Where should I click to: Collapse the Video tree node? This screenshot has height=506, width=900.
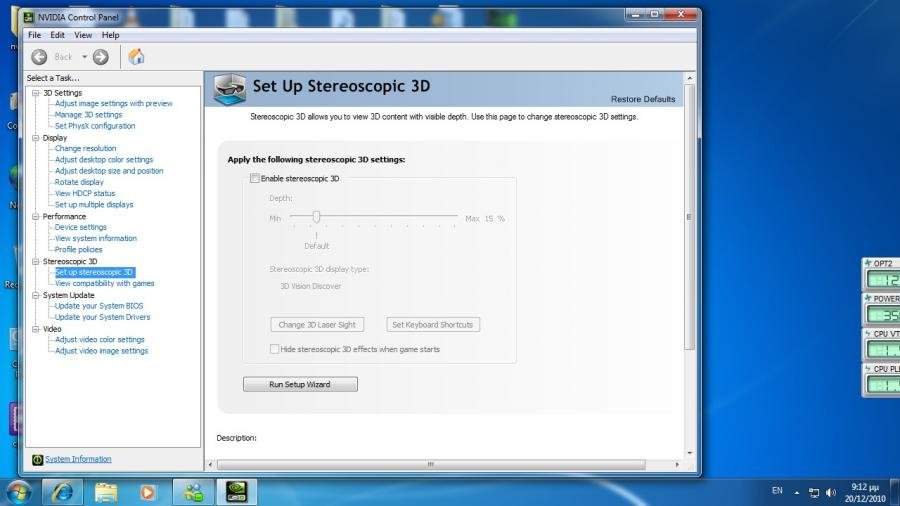click(x=36, y=329)
